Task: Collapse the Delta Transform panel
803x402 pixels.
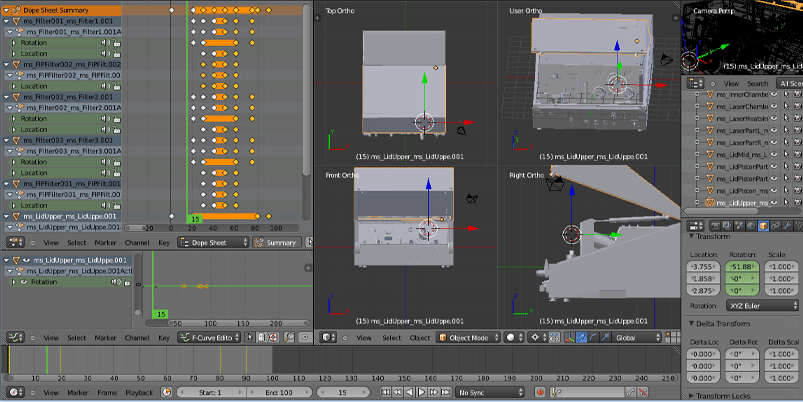Action: [x=692, y=324]
